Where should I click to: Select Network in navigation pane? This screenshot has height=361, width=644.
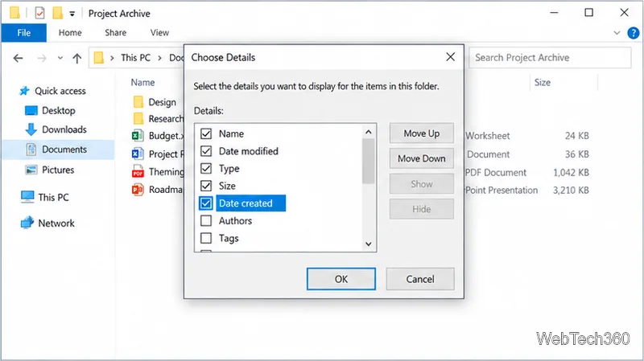tap(56, 224)
